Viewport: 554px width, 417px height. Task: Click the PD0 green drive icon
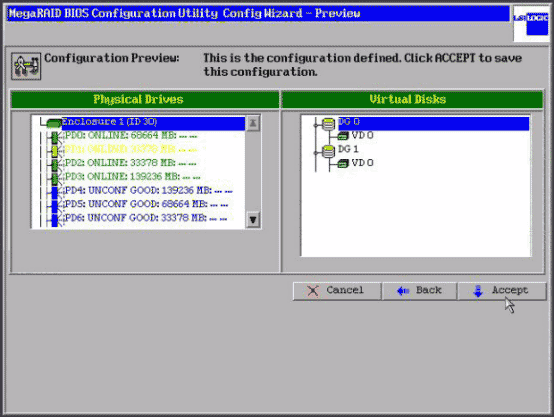55,137
